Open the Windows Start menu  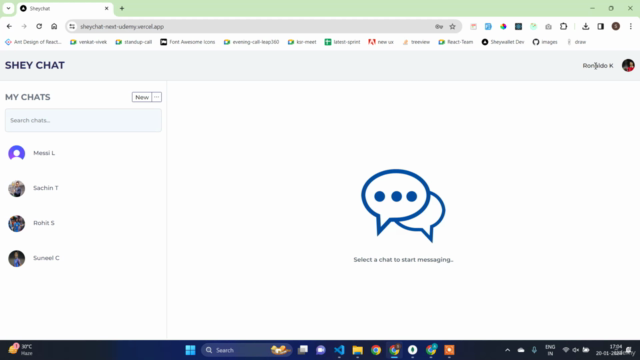(x=191, y=350)
